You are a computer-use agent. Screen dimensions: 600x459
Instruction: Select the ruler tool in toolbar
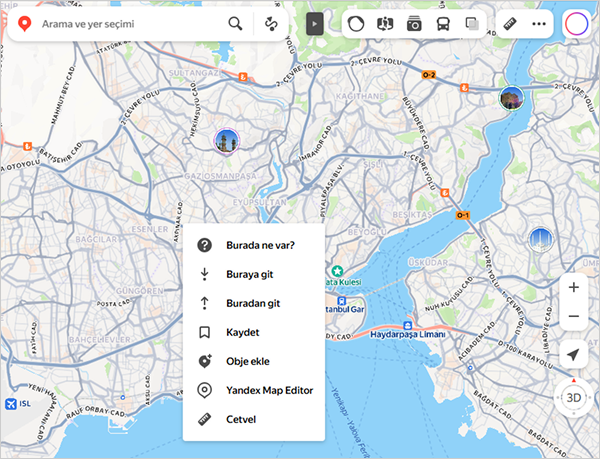(x=510, y=24)
